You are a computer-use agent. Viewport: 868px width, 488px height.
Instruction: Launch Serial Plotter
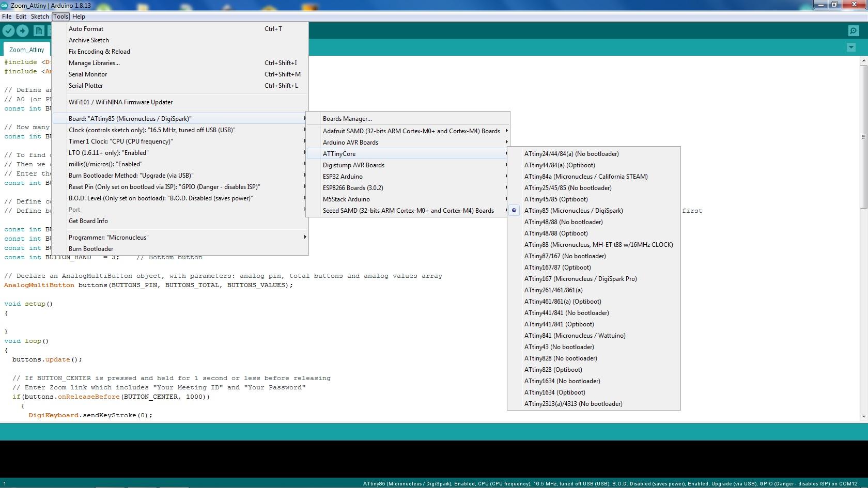tap(180, 86)
